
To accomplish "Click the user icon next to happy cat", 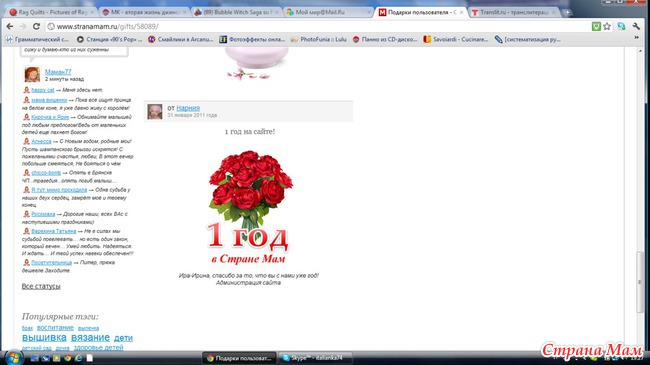I will pos(26,90).
